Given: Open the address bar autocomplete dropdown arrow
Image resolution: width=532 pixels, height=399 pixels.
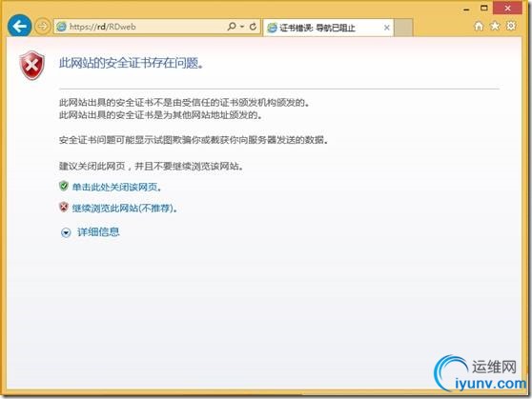Looking at the screenshot, I should (242, 26).
